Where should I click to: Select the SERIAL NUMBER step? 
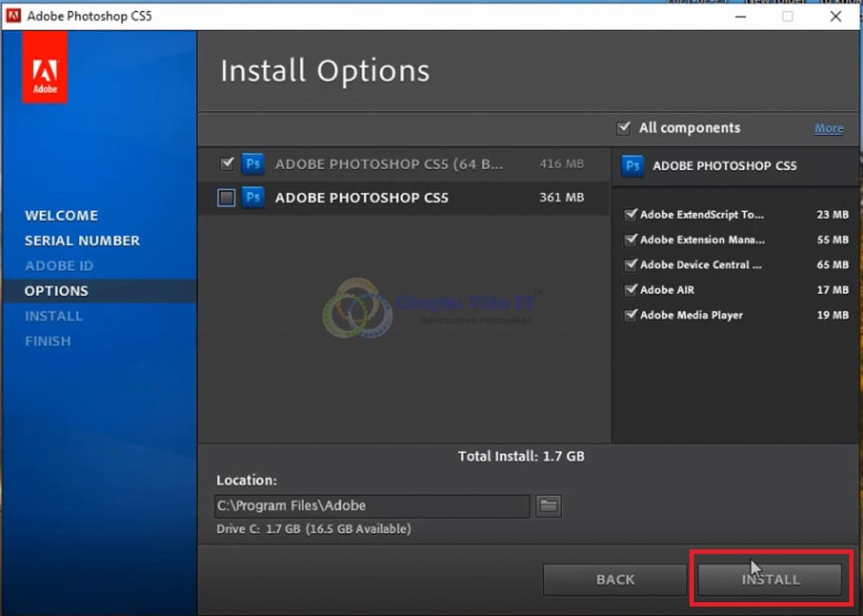(84, 241)
